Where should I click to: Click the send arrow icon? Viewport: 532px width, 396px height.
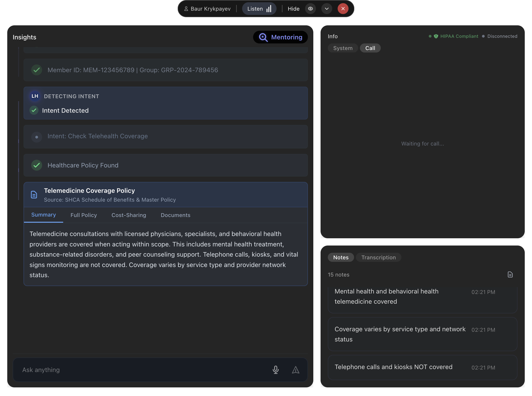pos(295,370)
